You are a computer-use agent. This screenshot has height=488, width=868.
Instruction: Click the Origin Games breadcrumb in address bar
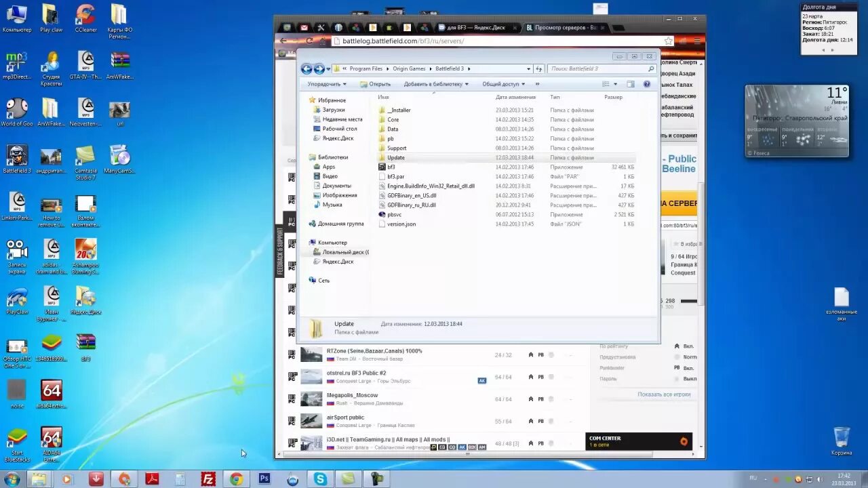[409, 68]
